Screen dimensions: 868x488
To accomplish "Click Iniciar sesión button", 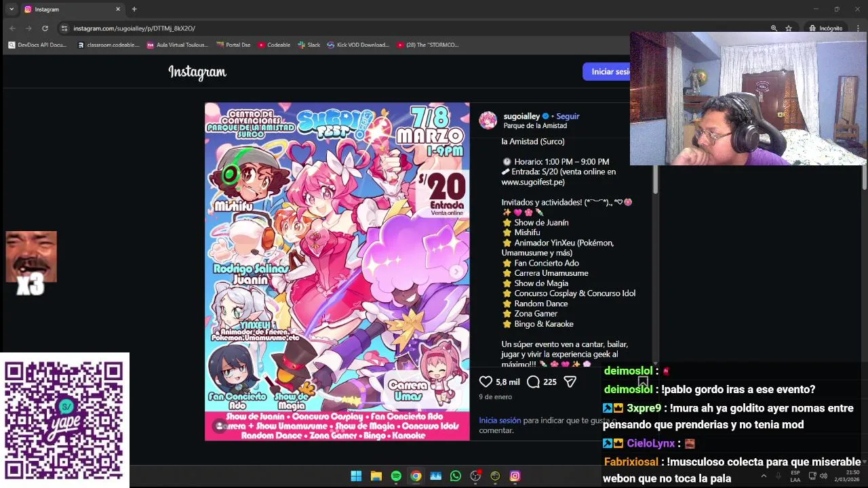I will click(x=608, y=72).
